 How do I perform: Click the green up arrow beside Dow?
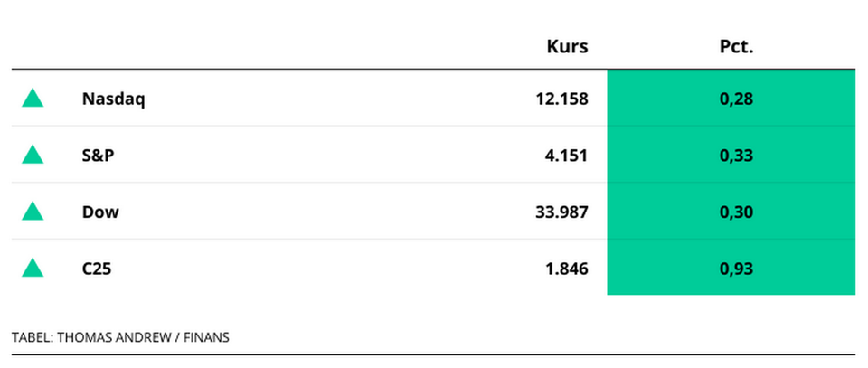tap(33, 212)
